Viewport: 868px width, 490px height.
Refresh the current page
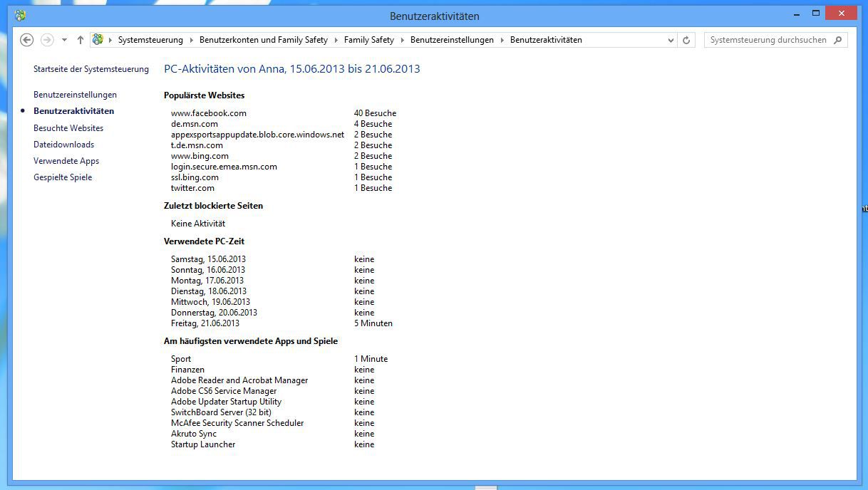(686, 40)
